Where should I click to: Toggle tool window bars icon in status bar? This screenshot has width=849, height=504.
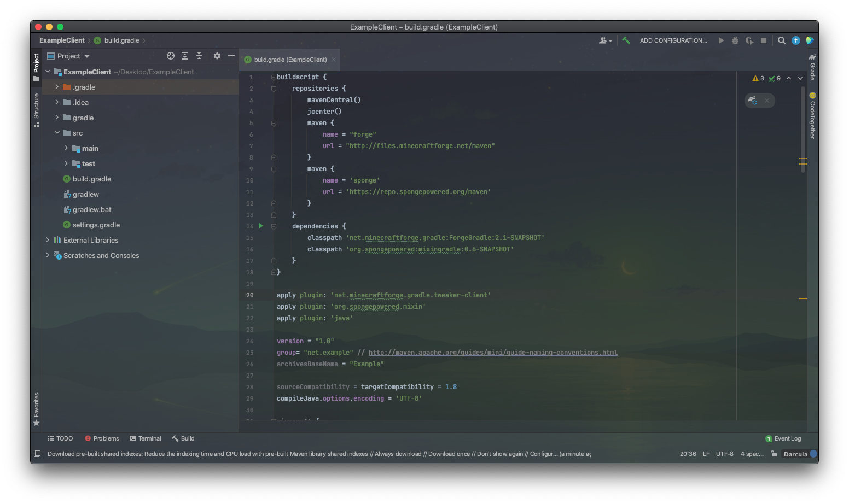pyautogui.click(x=37, y=454)
